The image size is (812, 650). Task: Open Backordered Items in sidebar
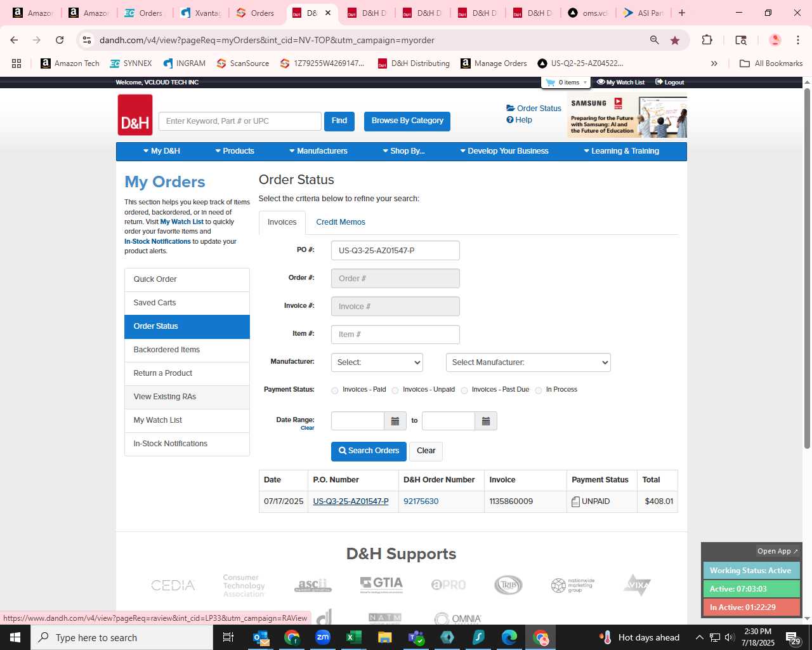(x=187, y=350)
